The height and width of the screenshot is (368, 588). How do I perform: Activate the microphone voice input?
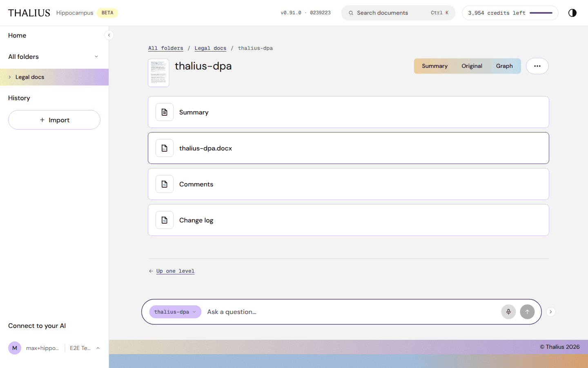pyautogui.click(x=508, y=312)
